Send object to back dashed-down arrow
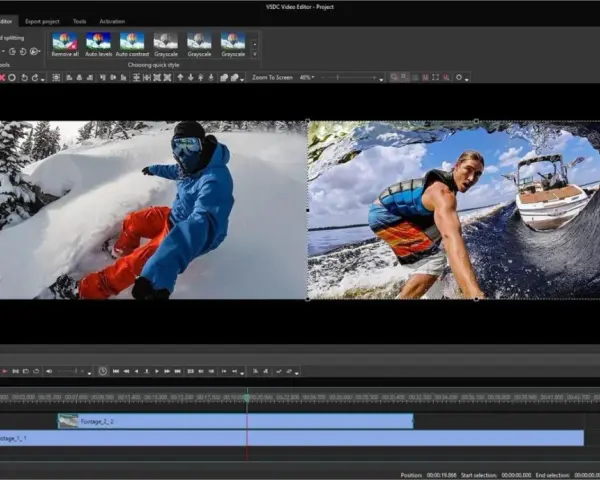This screenshot has height=480, width=600. (x=211, y=78)
